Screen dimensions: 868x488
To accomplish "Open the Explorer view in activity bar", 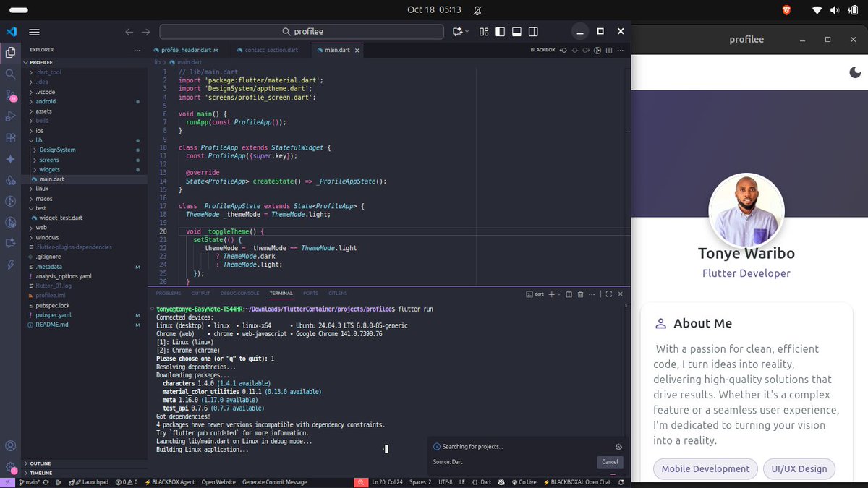I will pyautogui.click(x=10, y=52).
